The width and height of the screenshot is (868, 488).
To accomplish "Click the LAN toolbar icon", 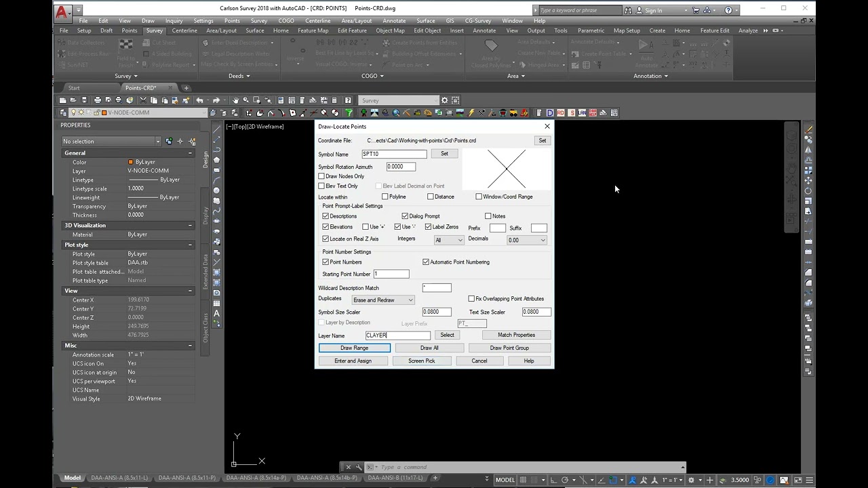I will pyautogui.click(x=582, y=113).
